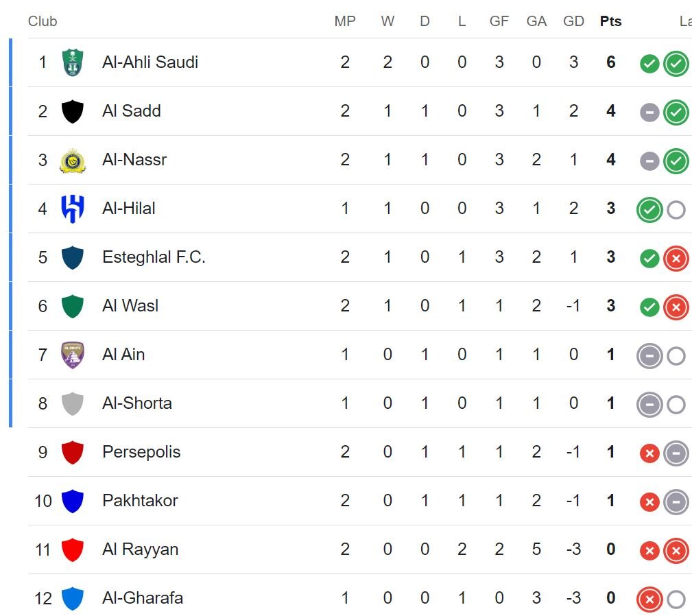This screenshot has width=692, height=616.
Task: Select the Al-Shorta table row name
Action: click(137, 403)
